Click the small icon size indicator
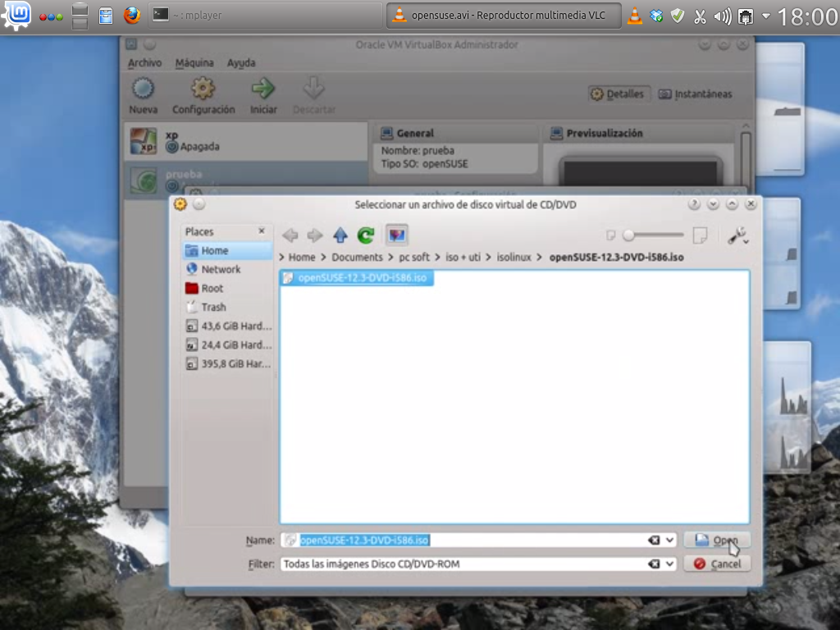The width and height of the screenshot is (840, 630). [610, 235]
